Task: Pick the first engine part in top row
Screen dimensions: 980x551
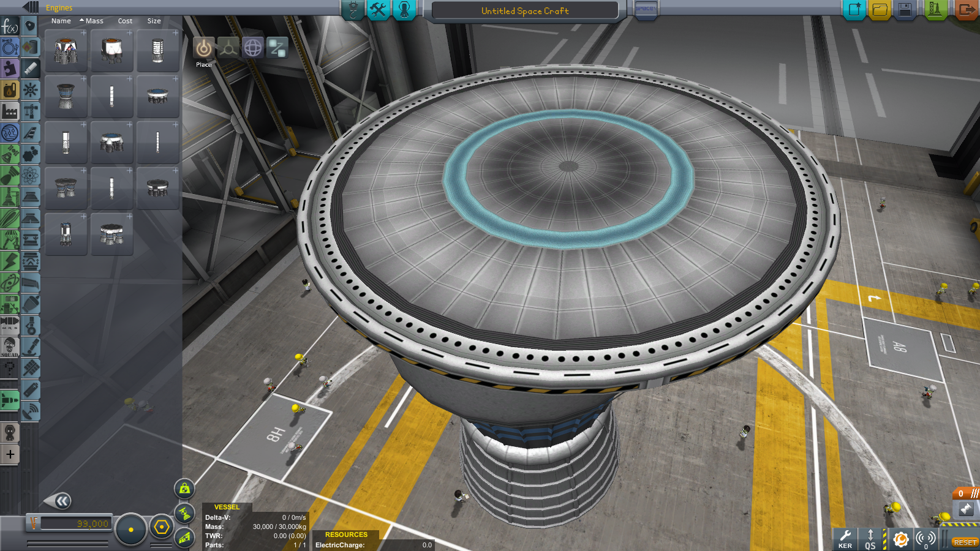Action: pos(66,51)
